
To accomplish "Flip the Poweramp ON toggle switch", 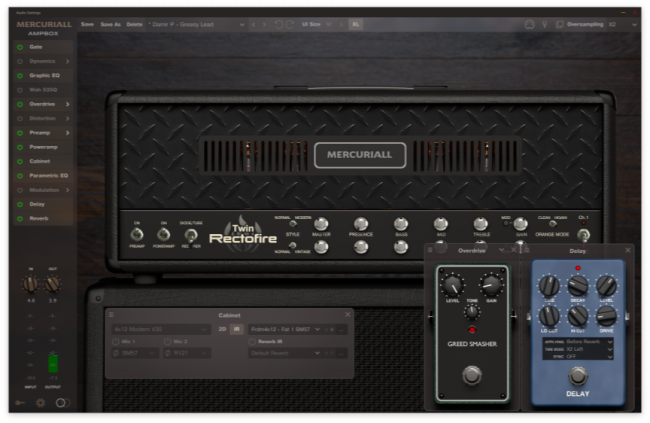I will (163, 235).
